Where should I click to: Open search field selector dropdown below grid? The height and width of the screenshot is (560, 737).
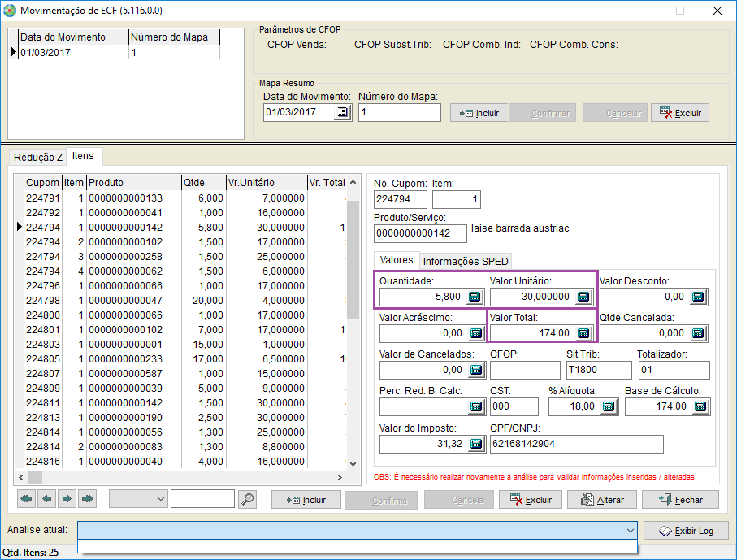pyautogui.click(x=159, y=499)
